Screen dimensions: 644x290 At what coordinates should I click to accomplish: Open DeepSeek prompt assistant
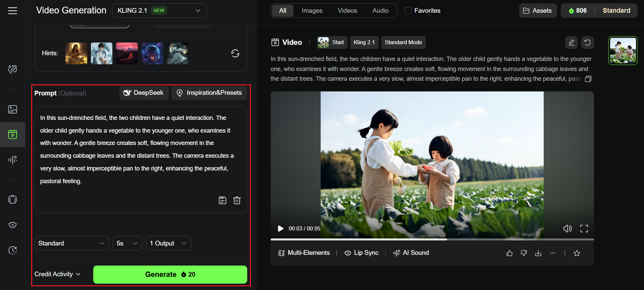tap(144, 93)
